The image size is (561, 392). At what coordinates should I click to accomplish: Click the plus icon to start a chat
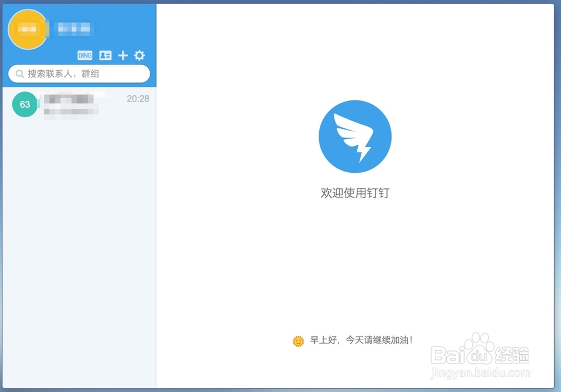(122, 55)
